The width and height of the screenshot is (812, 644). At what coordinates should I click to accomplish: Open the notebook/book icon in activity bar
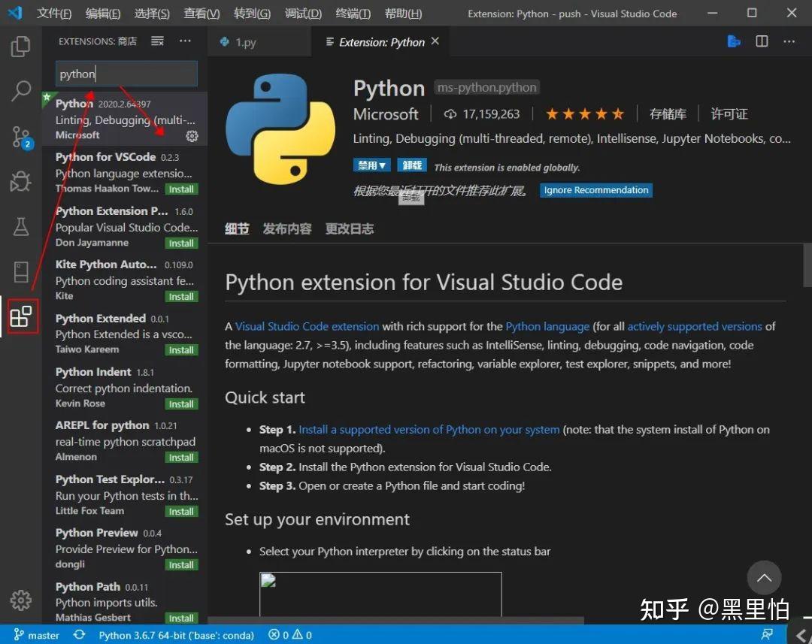pos(21,271)
